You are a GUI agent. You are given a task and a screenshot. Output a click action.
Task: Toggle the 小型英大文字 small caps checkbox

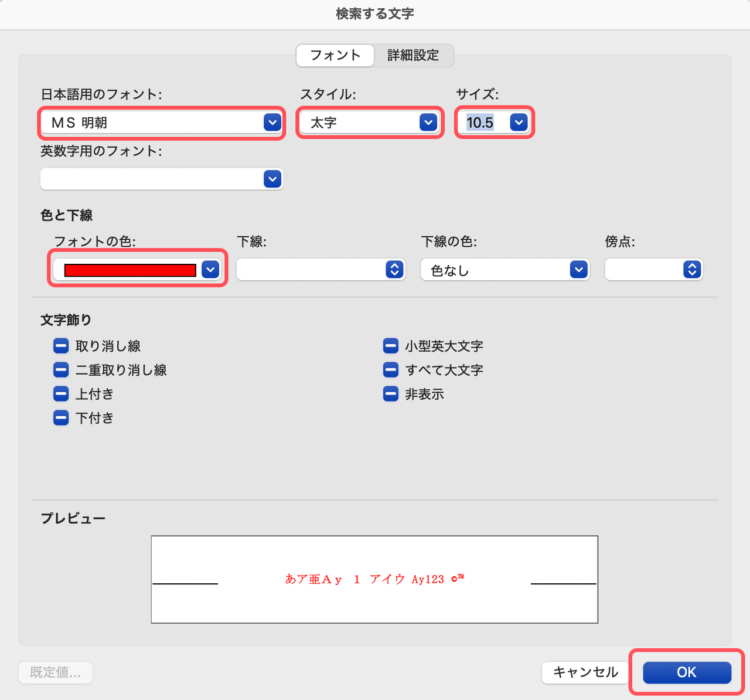click(391, 346)
